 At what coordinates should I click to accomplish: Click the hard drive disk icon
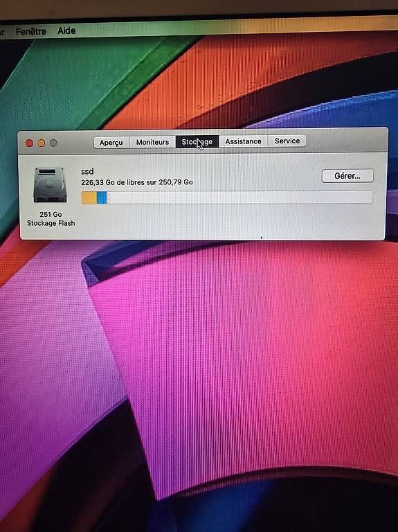click(50, 185)
